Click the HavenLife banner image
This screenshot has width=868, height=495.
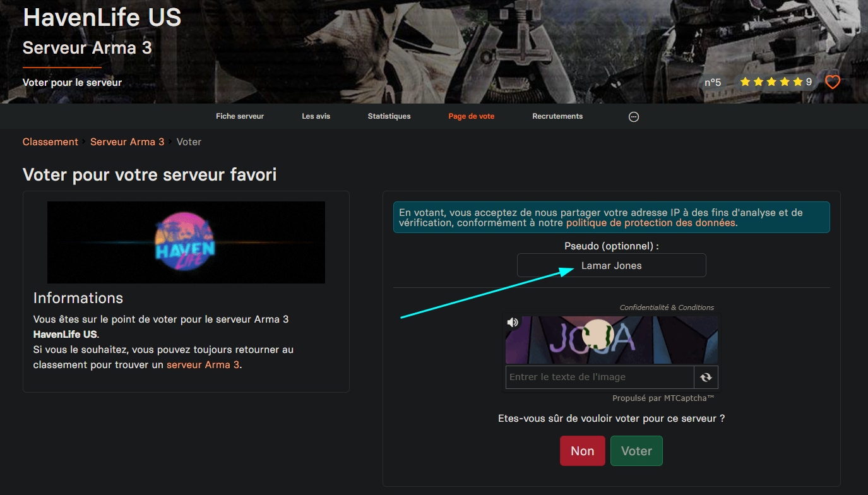[186, 242]
